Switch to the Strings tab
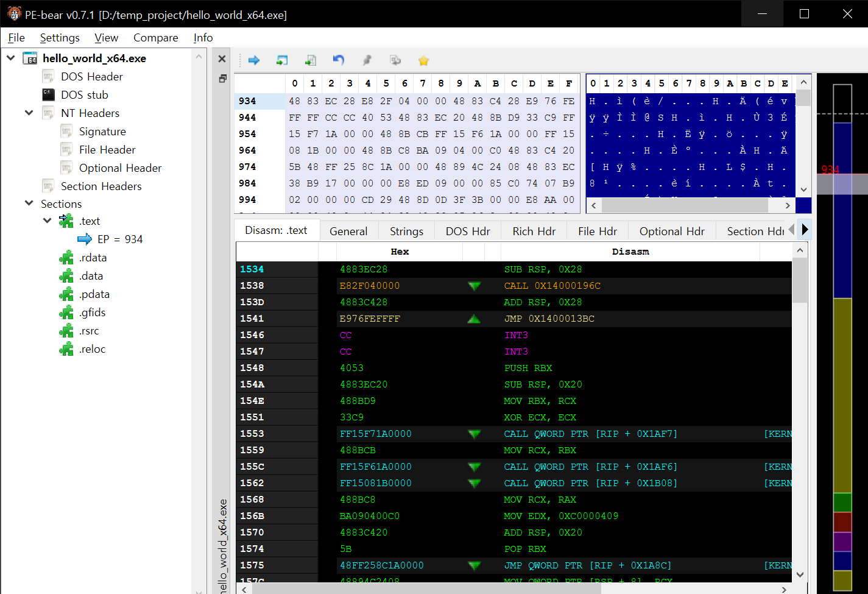 pos(406,231)
